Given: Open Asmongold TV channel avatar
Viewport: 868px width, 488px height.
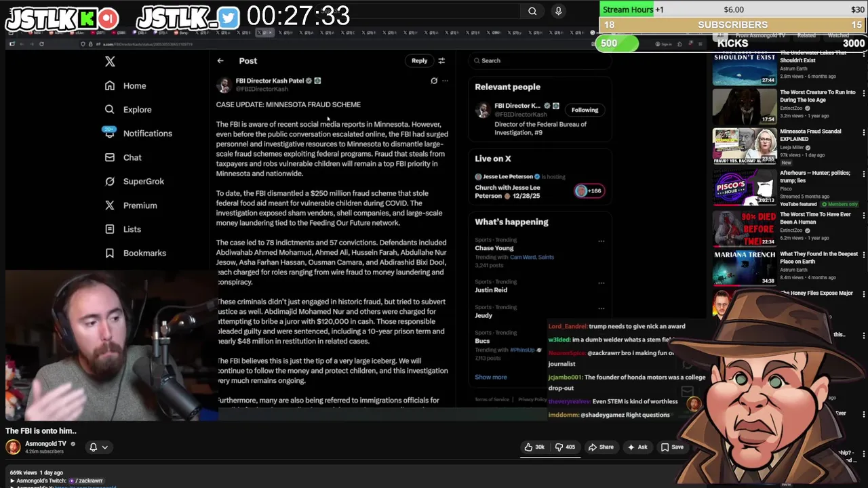Looking at the screenshot, I should [13, 447].
